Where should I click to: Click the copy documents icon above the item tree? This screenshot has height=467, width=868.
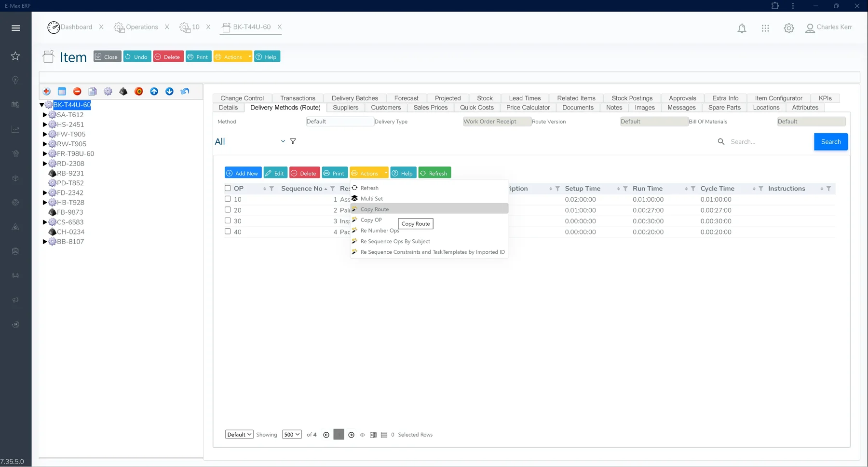pyautogui.click(x=93, y=91)
